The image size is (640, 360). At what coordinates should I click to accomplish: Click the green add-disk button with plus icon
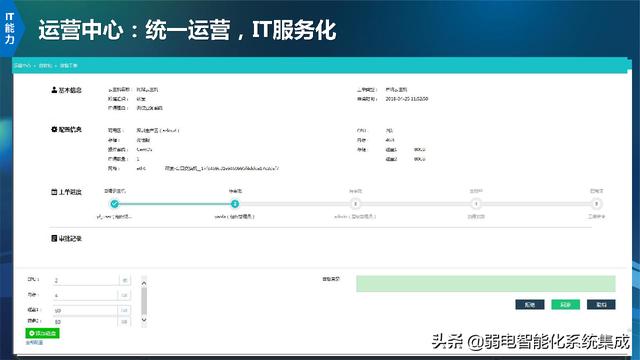(x=42, y=333)
